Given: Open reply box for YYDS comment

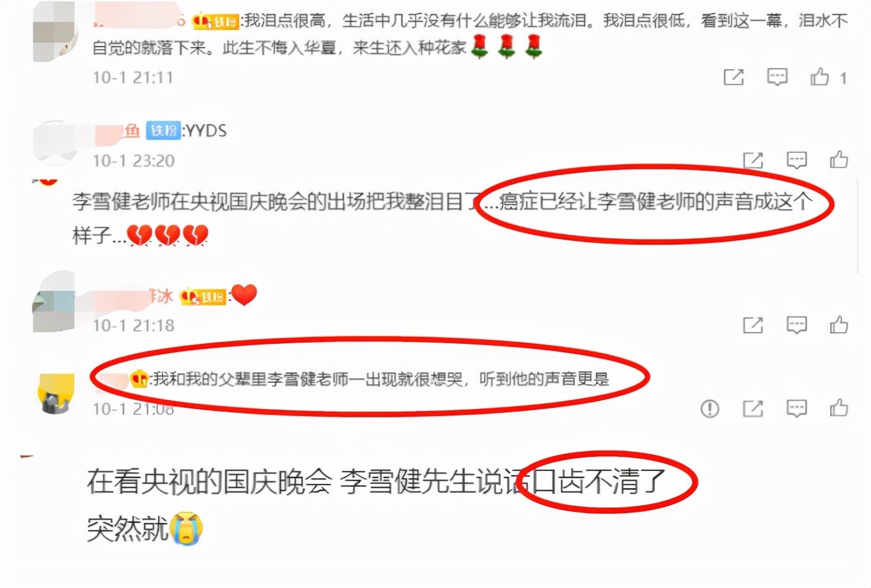Looking at the screenshot, I should coord(796,160).
